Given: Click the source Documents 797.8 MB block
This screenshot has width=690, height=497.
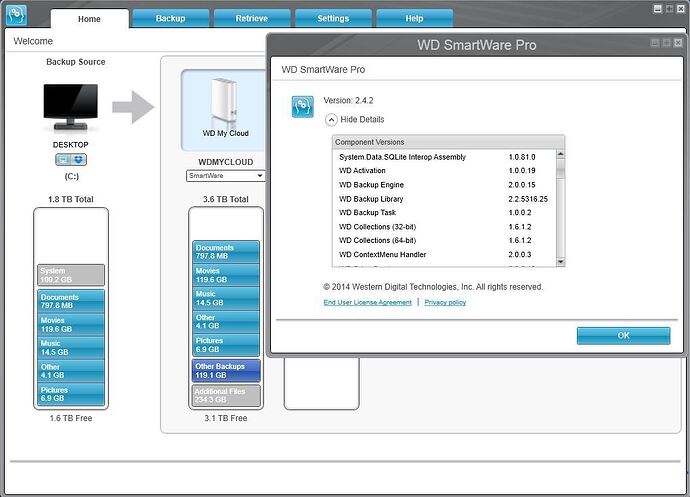Looking at the screenshot, I should (71, 301).
